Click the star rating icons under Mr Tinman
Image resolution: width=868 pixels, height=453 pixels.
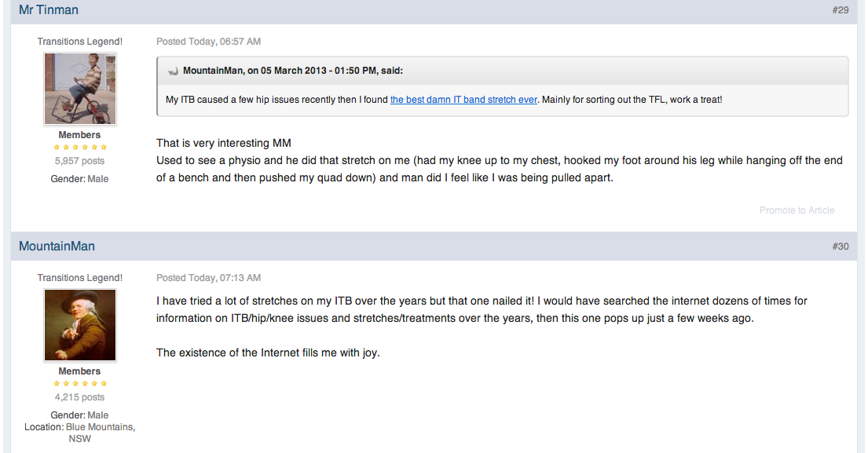pyautogui.click(x=80, y=148)
